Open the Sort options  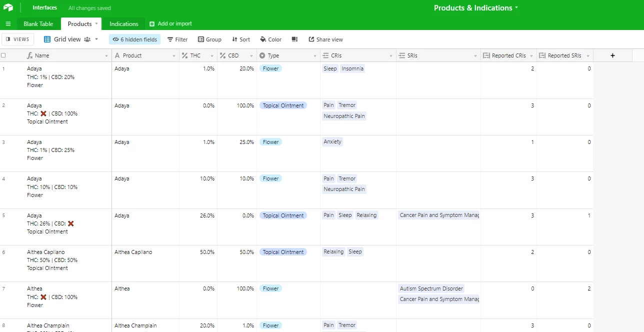241,39
